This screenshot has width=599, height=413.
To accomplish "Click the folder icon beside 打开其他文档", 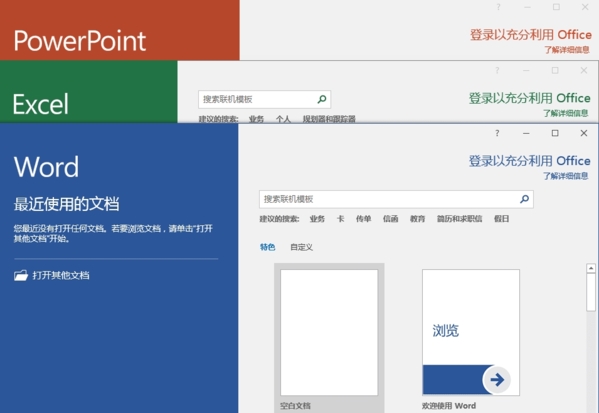I will 21,275.
